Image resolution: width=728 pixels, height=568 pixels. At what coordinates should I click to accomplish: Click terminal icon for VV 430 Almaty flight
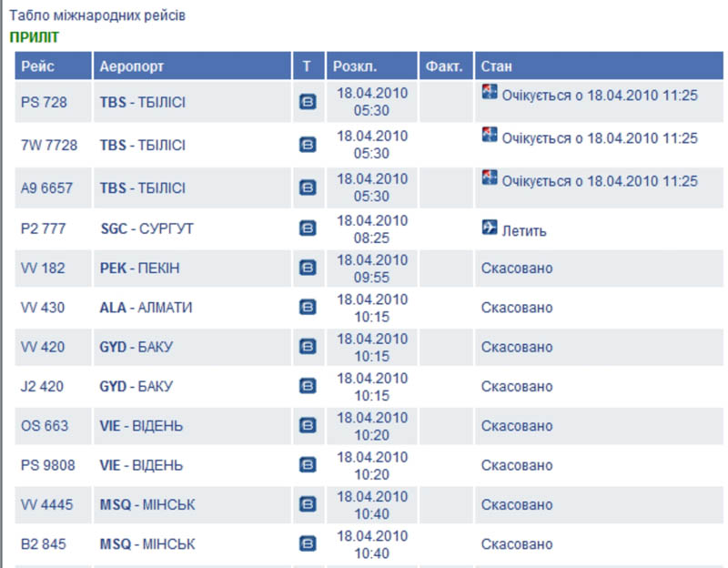308,308
